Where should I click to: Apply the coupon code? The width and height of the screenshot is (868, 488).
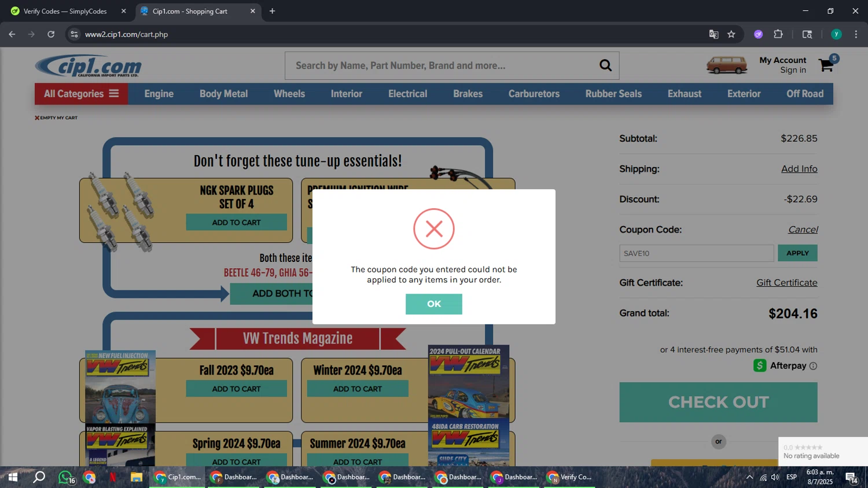tap(797, 253)
